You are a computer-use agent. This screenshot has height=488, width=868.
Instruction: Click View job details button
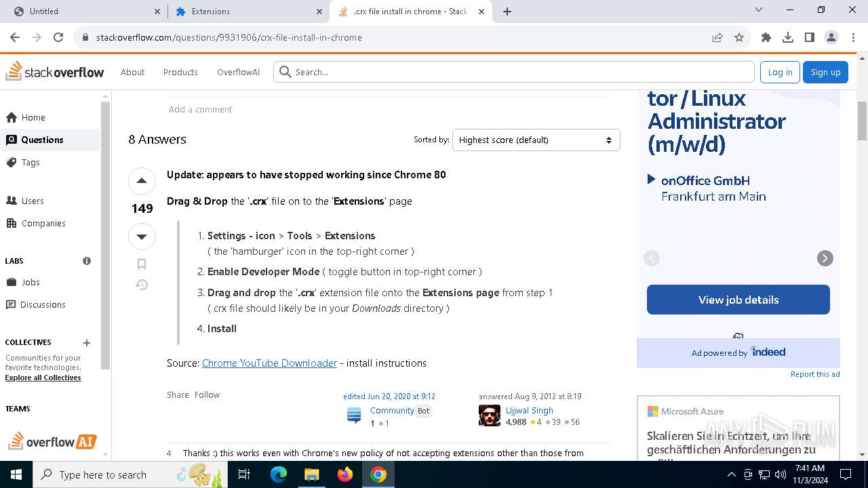point(738,300)
